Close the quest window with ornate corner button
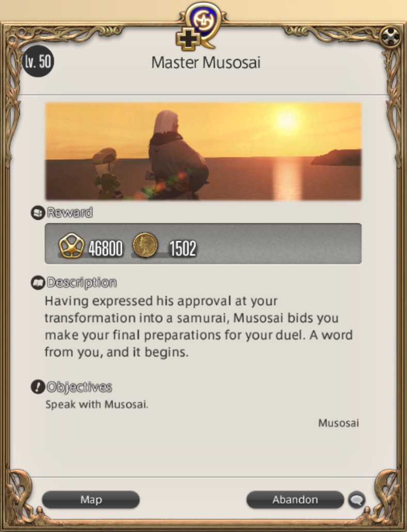Screen dimensions: 407x532 [390, 37]
